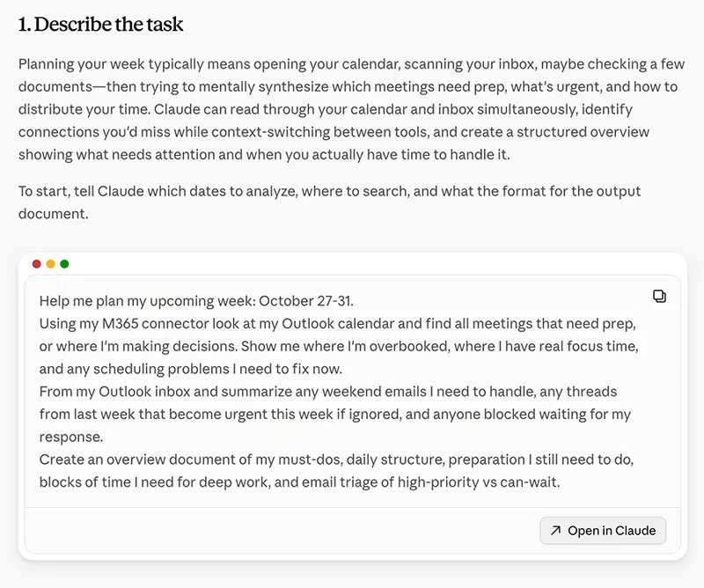Click the line "Help me plan my upcoming week"
Screen dimensions: 704x588
coord(196,301)
